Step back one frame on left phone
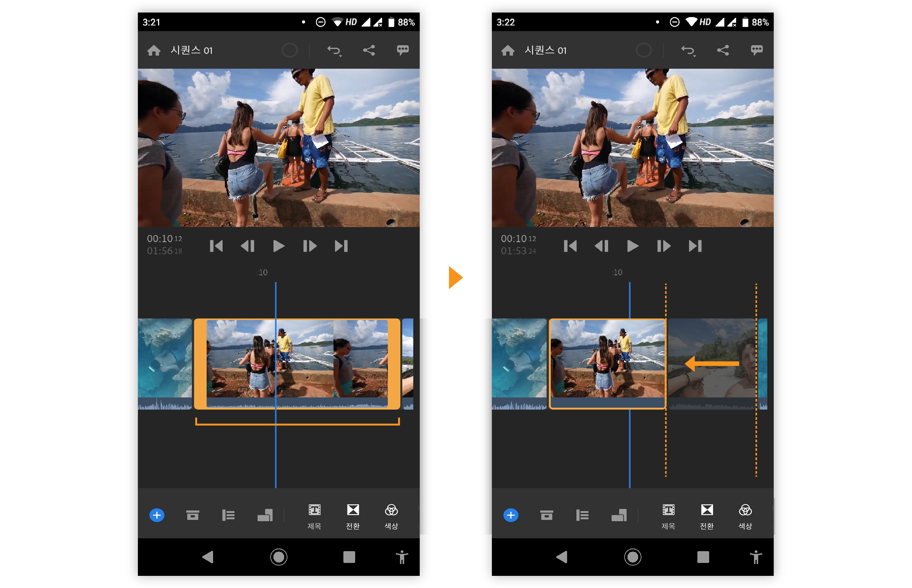The width and height of the screenshot is (912, 588). (248, 246)
